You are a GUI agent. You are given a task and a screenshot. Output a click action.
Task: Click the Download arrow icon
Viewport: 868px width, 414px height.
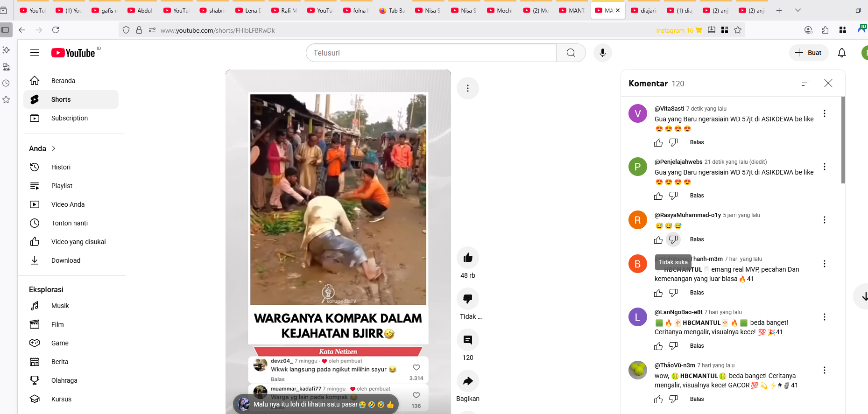point(35,260)
